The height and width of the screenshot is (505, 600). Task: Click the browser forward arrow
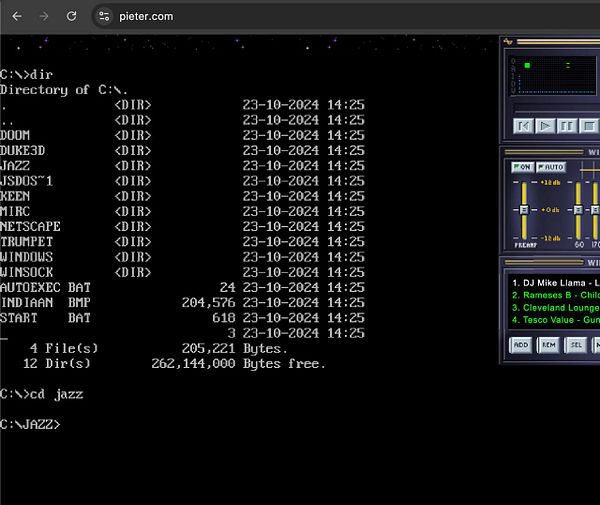click(x=44, y=16)
